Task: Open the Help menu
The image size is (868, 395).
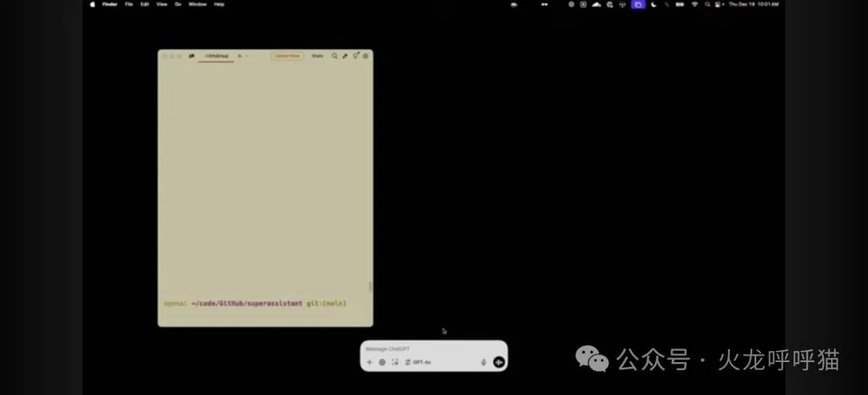Action: pos(219,4)
